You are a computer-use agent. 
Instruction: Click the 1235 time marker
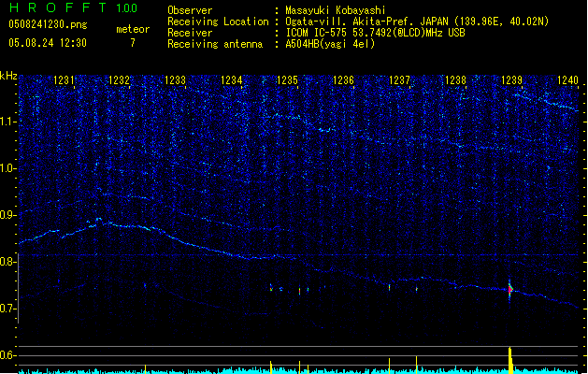click(287, 80)
